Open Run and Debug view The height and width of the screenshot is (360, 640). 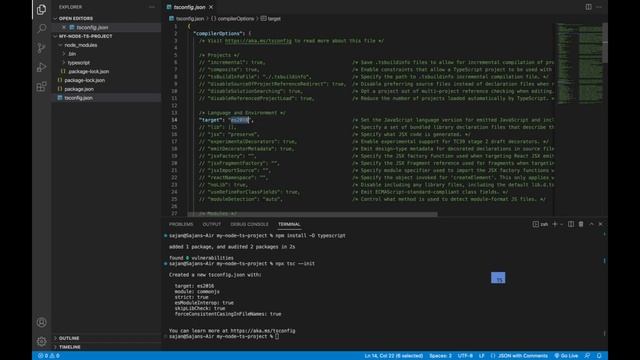tap(41, 67)
